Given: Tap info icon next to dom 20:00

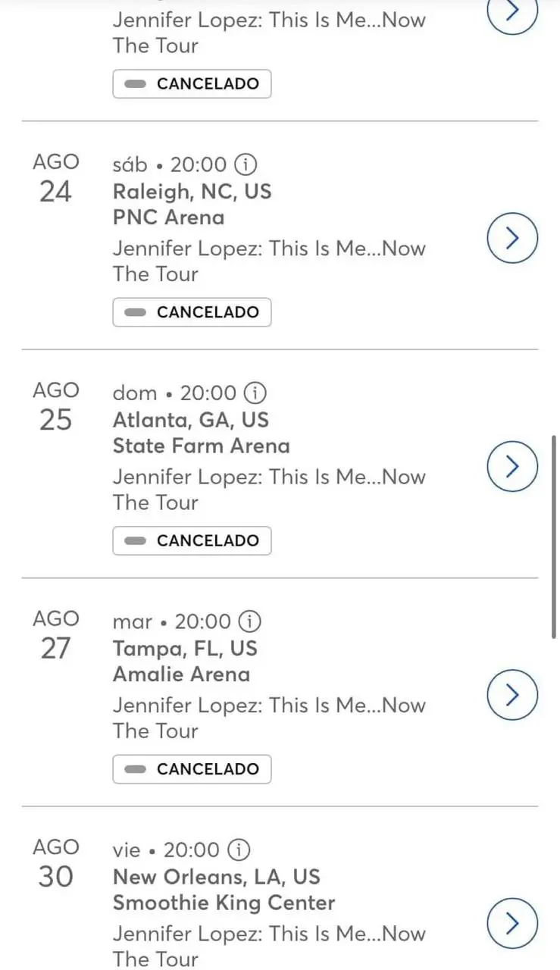Looking at the screenshot, I should (255, 393).
